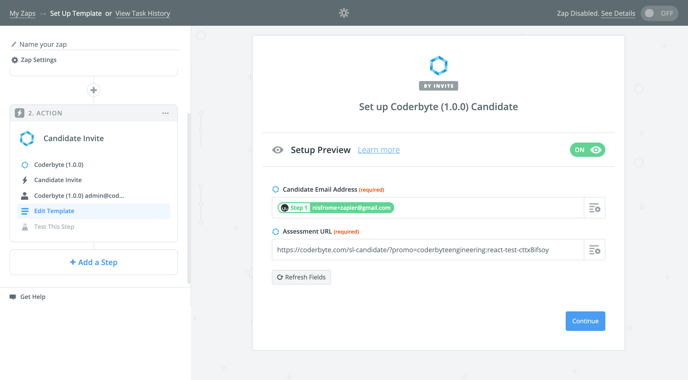Click the BY INVITE badge

pyautogui.click(x=438, y=86)
